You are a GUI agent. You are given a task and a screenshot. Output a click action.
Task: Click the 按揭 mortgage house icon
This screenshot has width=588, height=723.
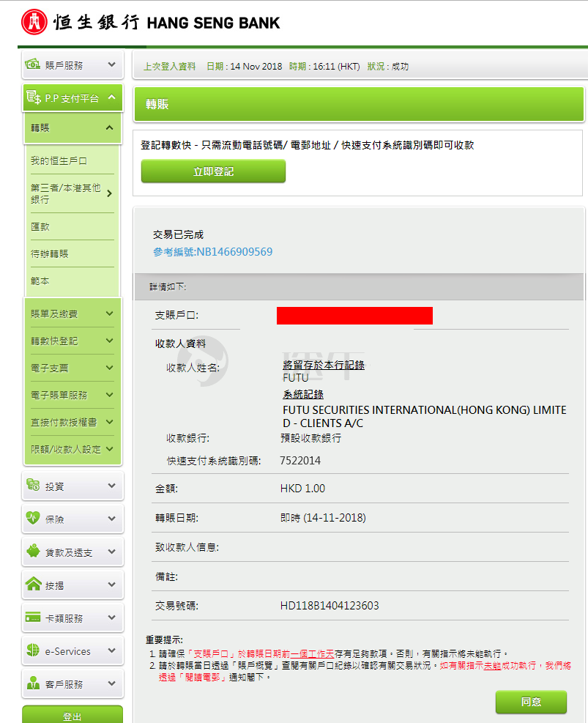(x=33, y=584)
